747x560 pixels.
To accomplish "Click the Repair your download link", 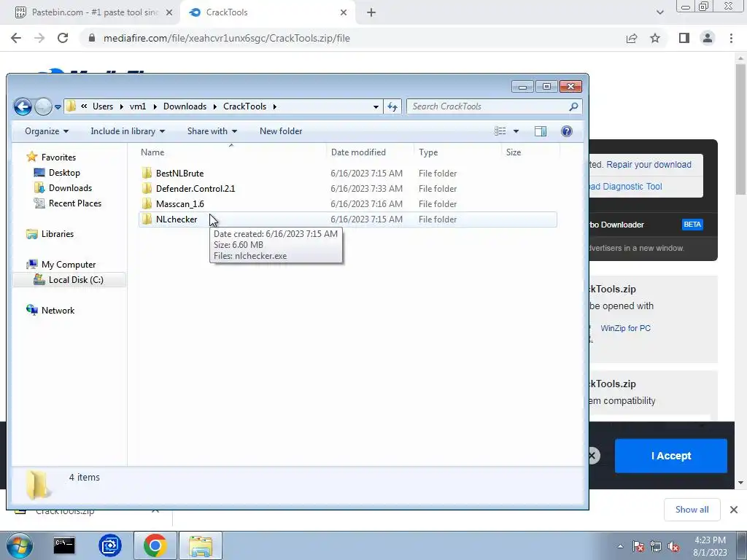I will tap(649, 164).
